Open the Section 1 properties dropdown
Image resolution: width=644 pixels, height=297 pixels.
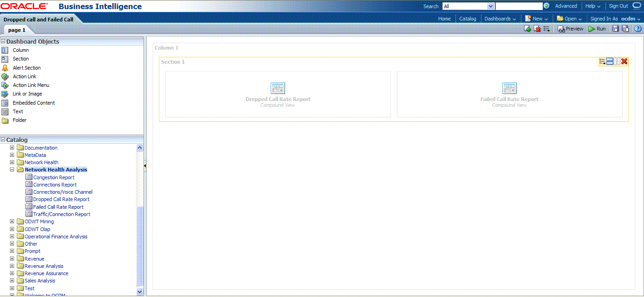pos(602,61)
